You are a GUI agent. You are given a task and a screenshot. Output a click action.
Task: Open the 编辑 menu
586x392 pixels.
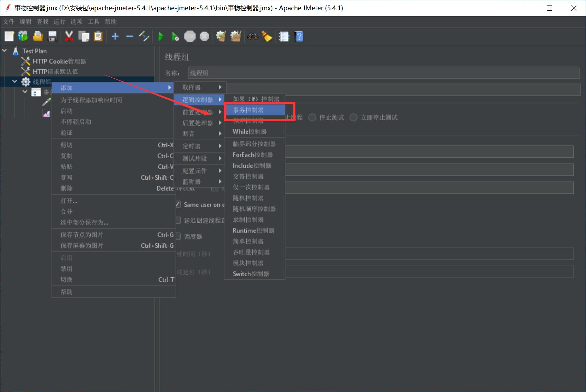click(25, 22)
